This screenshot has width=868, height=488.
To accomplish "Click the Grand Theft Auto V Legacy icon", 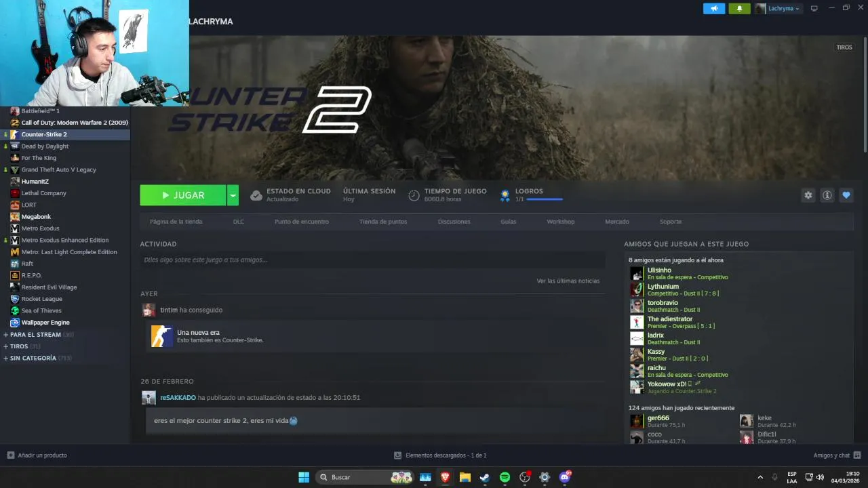I will pos(15,169).
